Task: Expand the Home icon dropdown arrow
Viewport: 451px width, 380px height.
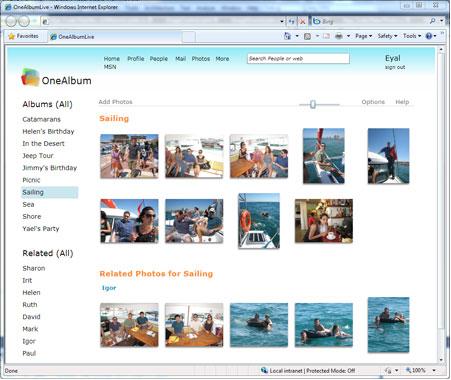Action: (297, 36)
